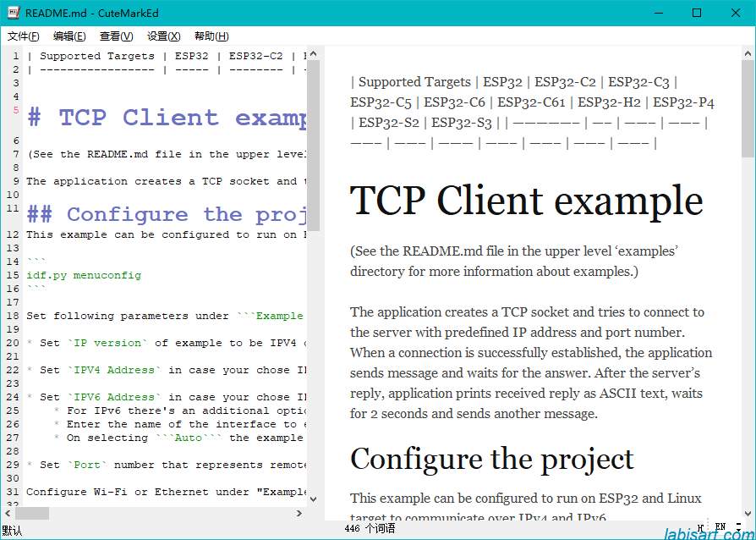Click editor line 'Set following parameters under'
This screenshot has height=540, width=756.
pyautogui.click(x=167, y=316)
